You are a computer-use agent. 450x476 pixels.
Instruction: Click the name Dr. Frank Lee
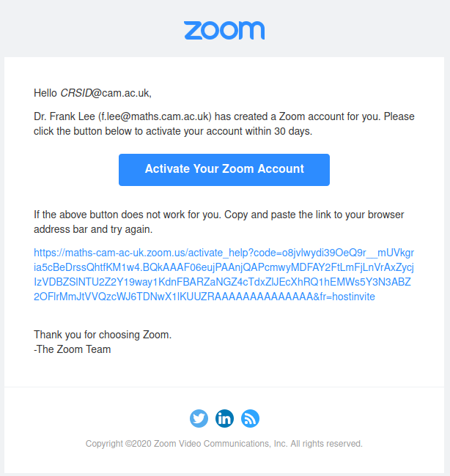click(64, 116)
